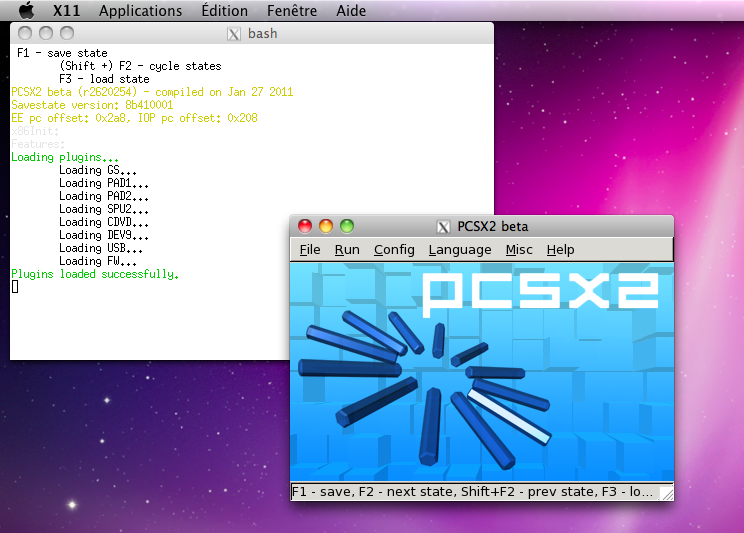Click the PCSX2 window resize grip
Viewport: 744px width, 533px height.
(x=667, y=494)
